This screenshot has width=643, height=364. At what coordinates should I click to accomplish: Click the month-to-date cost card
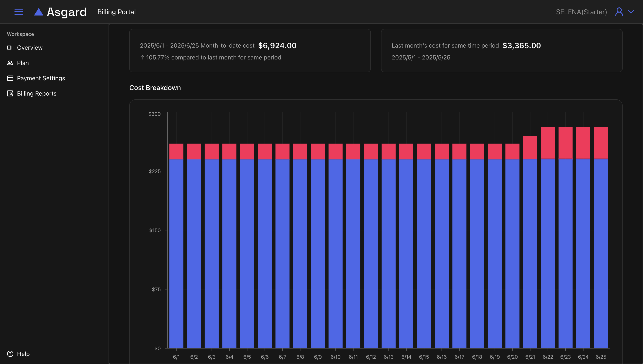pos(250,51)
